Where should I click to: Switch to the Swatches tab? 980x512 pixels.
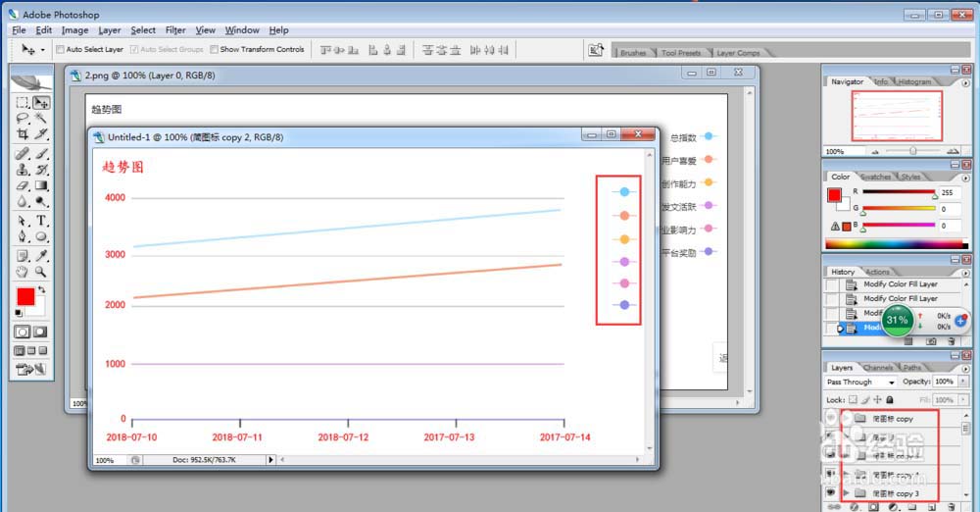875,177
